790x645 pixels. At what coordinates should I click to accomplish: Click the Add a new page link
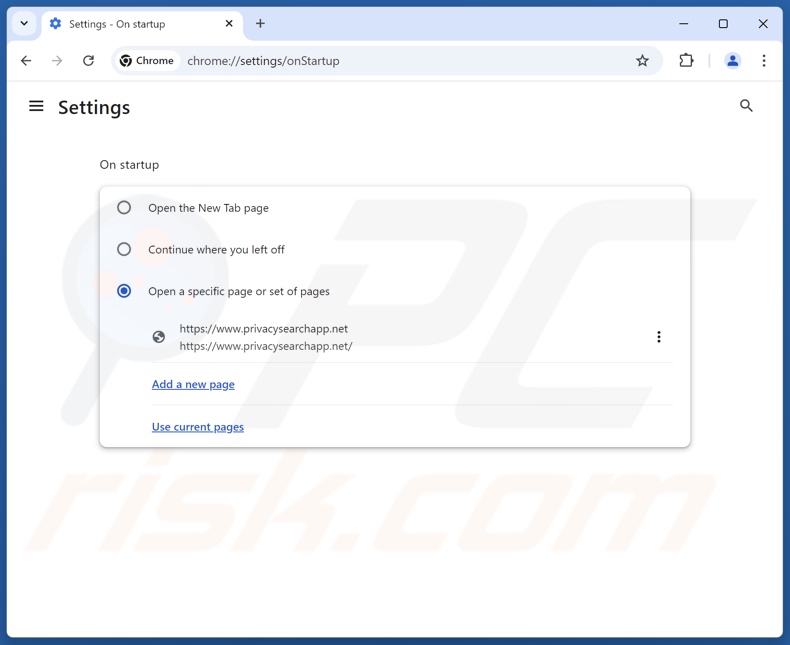(x=193, y=384)
